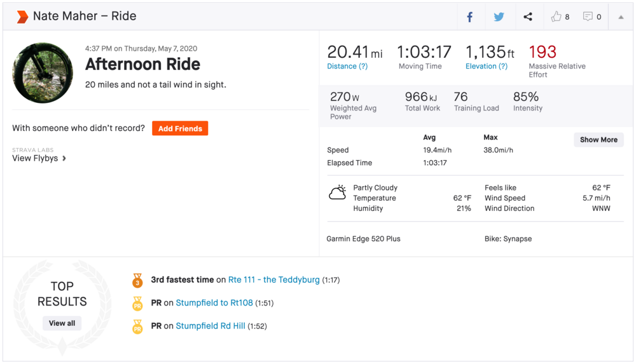The width and height of the screenshot is (636, 364).
Task: Share the ride on Facebook
Action: point(470,17)
